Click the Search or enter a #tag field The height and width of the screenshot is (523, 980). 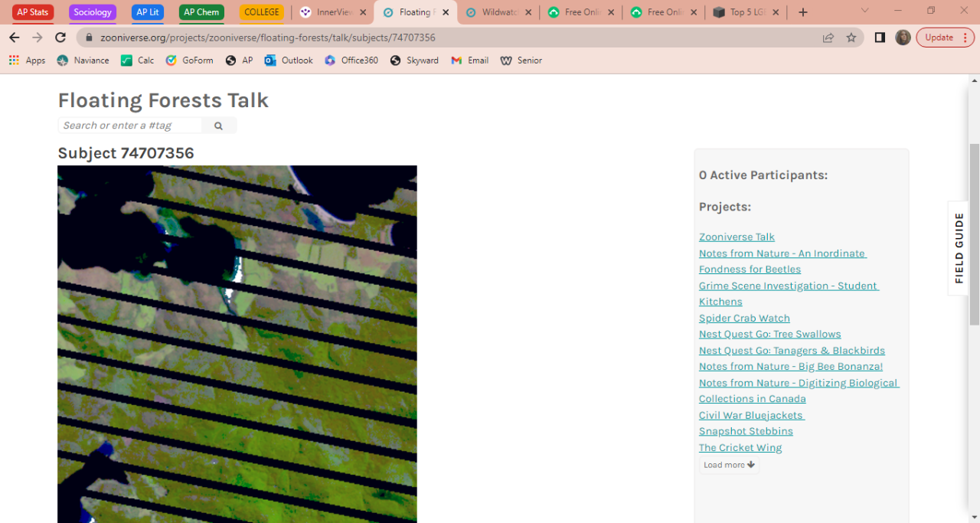pyautogui.click(x=130, y=126)
